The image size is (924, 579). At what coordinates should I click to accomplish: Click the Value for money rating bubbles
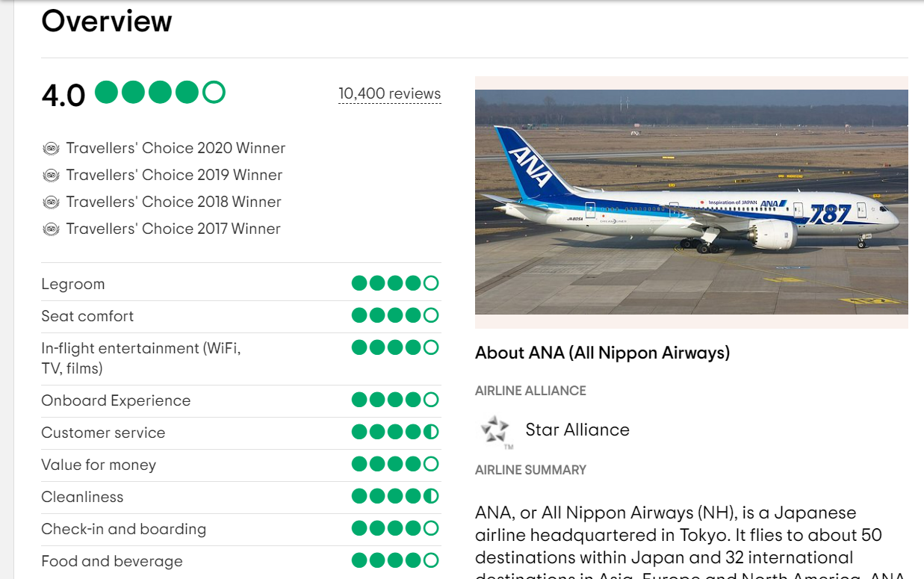(x=395, y=464)
